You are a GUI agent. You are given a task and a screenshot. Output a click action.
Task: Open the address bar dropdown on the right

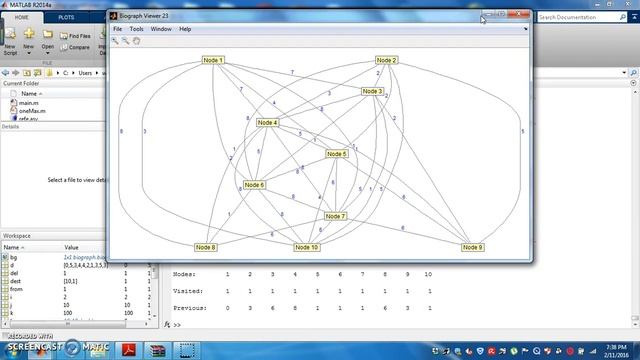tap(624, 73)
